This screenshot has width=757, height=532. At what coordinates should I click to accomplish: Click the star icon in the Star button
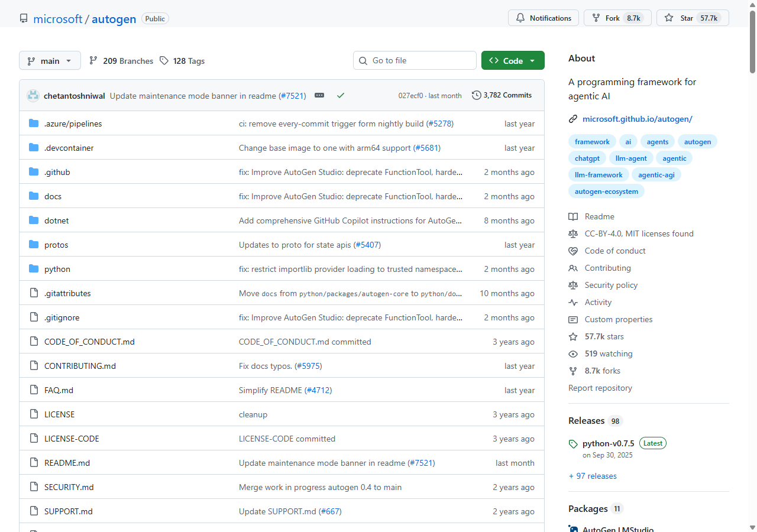pos(669,18)
